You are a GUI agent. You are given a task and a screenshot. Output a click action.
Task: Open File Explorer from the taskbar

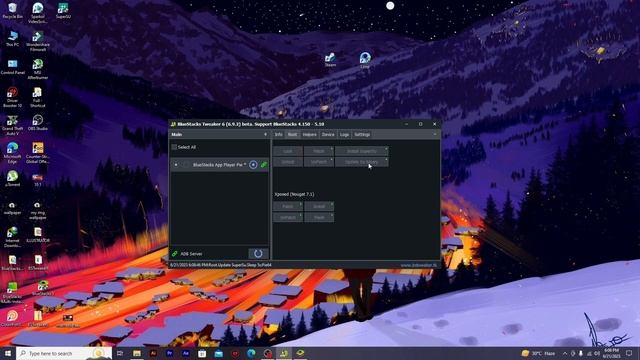point(137,353)
